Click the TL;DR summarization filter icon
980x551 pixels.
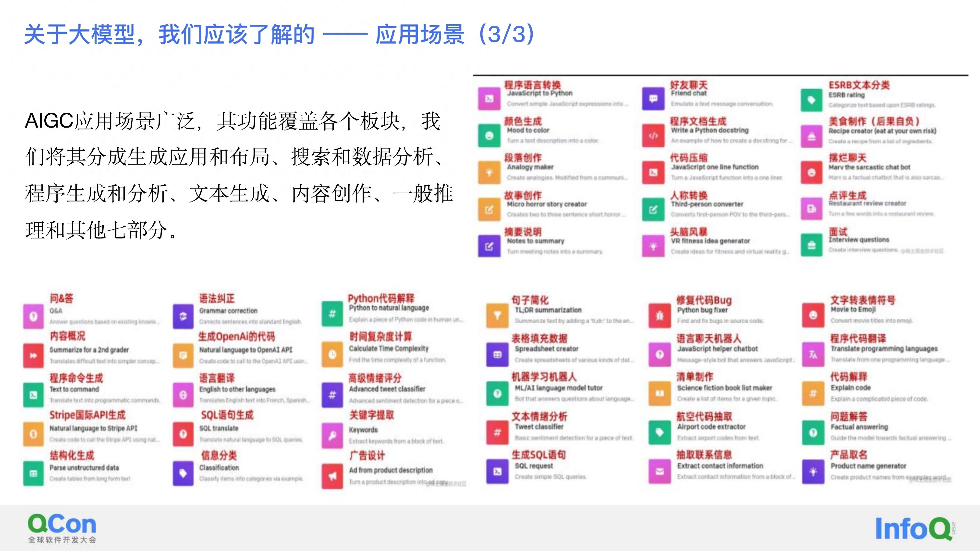coord(497,316)
